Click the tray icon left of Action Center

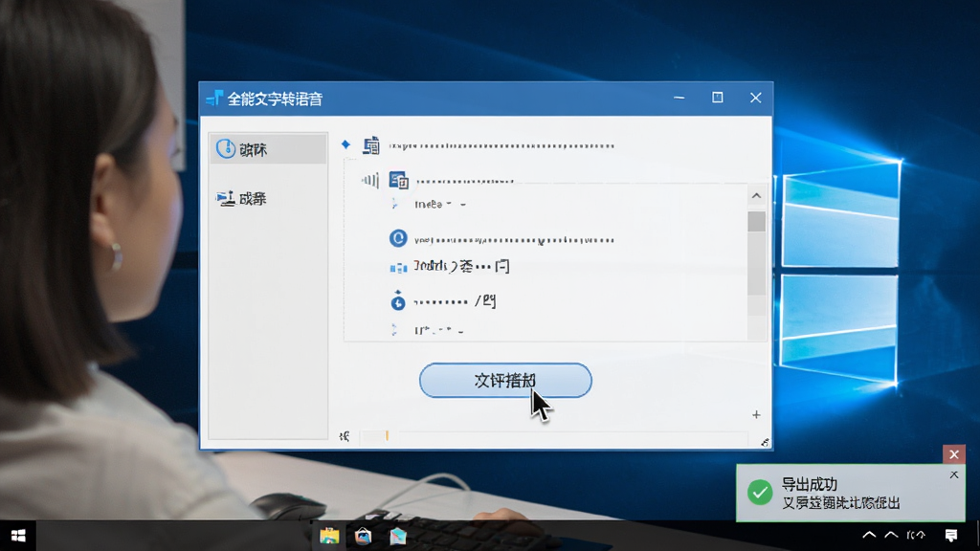[916, 535]
